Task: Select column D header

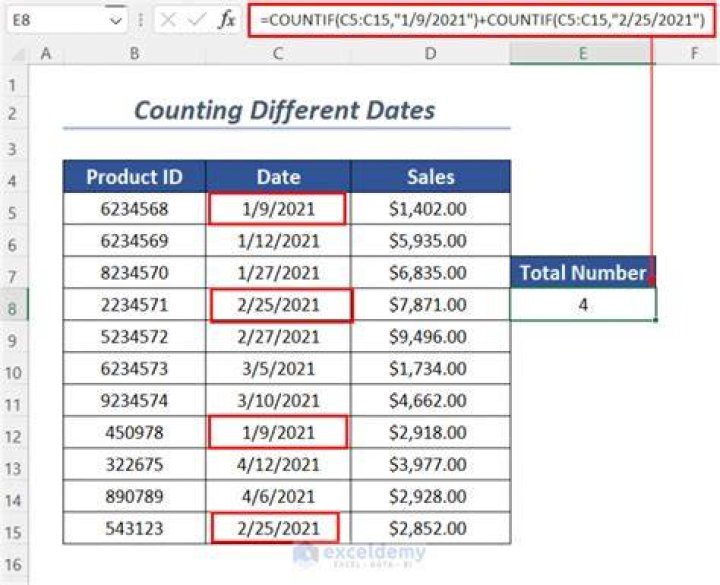Action: [x=430, y=54]
